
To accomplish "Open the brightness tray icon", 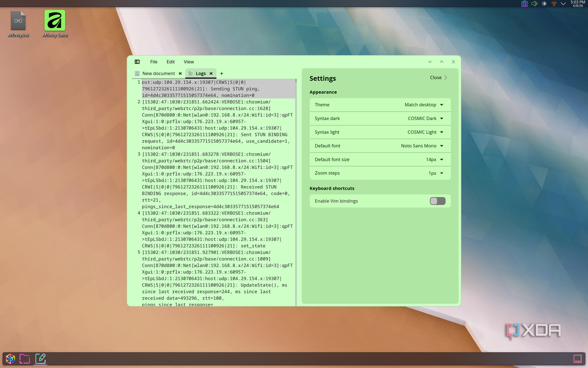I will click(x=544, y=3).
